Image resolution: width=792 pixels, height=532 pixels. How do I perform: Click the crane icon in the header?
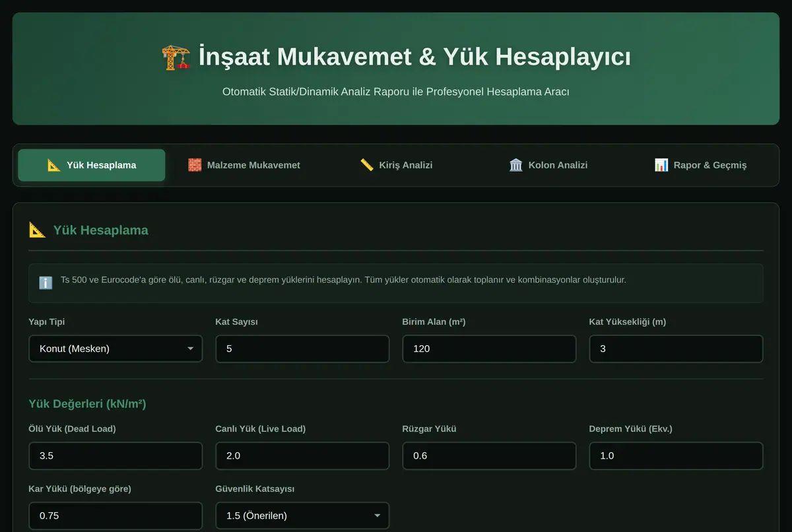coord(176,57)
